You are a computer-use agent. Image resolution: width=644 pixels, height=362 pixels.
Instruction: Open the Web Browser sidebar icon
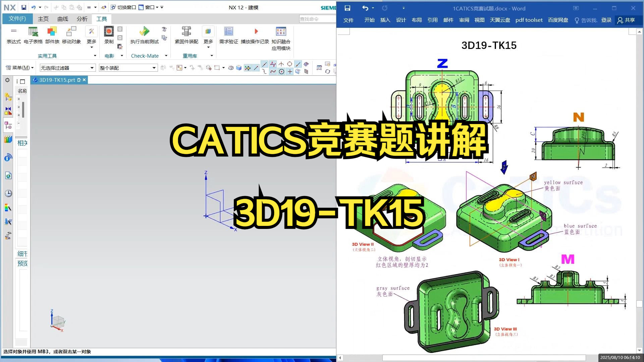8,176
